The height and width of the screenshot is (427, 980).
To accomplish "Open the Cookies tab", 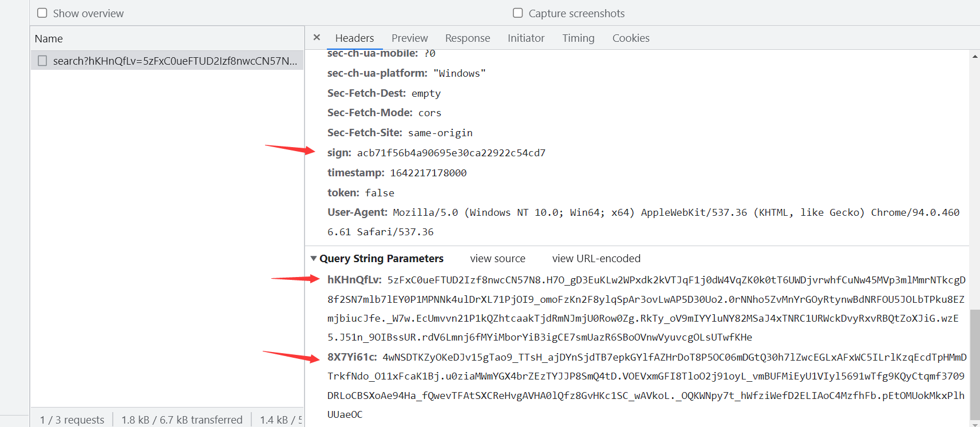I will tap(631, 38).
